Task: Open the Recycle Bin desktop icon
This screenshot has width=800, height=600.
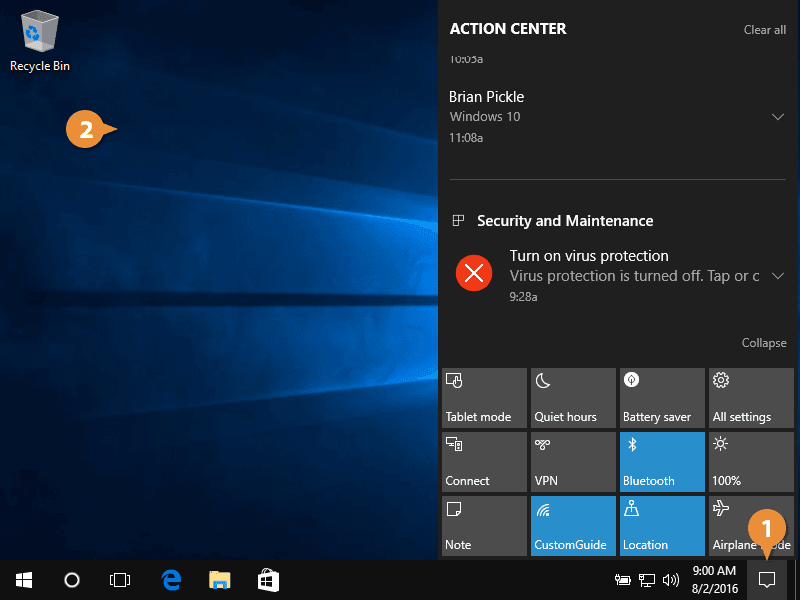Action: [40, 42]
